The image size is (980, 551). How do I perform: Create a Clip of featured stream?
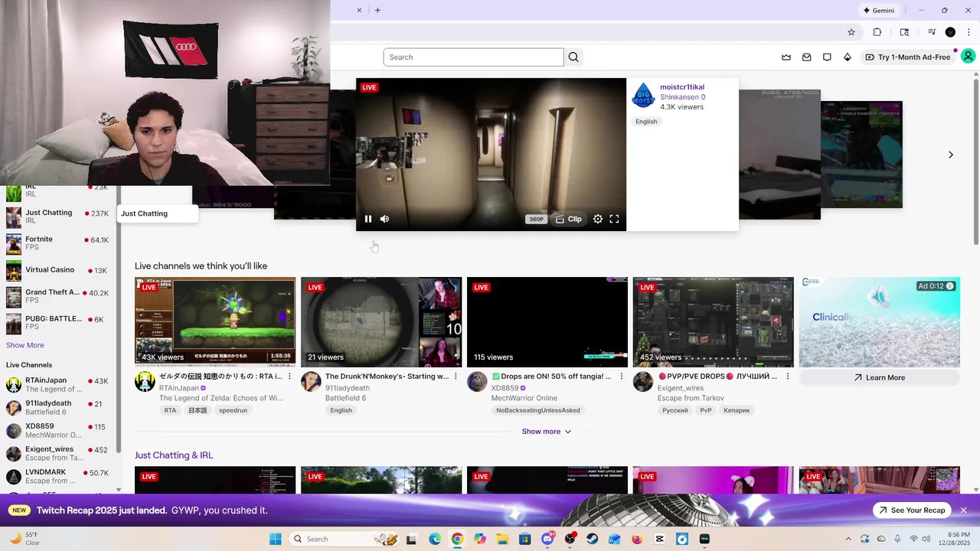click(569, 219)
